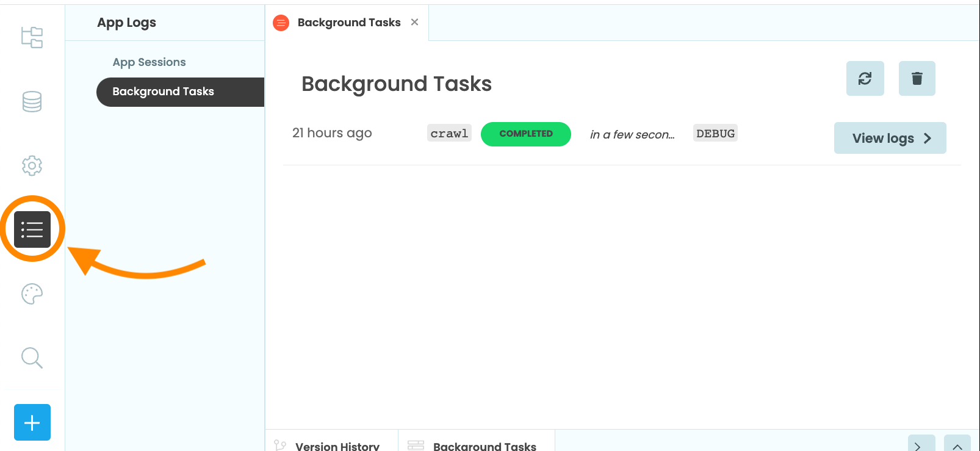
Task: Click the green COMPLETED status badge
Action: tap(525, 134)
